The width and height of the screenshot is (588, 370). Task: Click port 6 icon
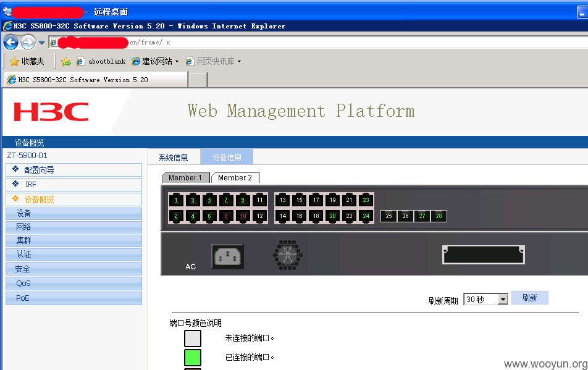coord(209,216)
